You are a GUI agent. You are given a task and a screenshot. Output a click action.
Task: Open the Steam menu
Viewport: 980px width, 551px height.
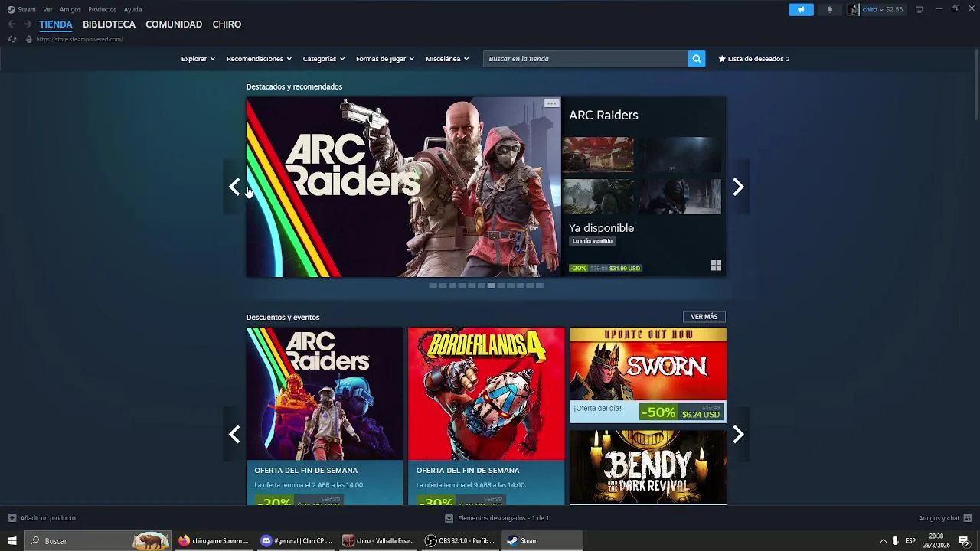coord(26,9)
